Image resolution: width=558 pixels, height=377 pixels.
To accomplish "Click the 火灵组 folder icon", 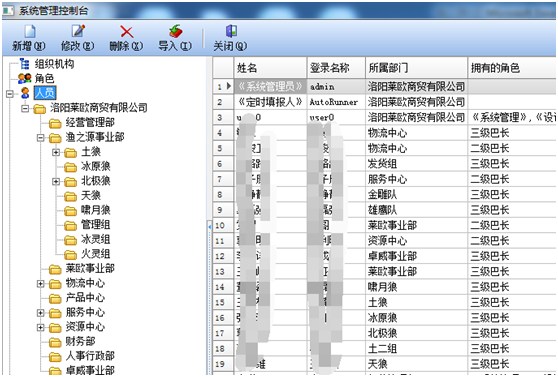I will pos(70,255).
